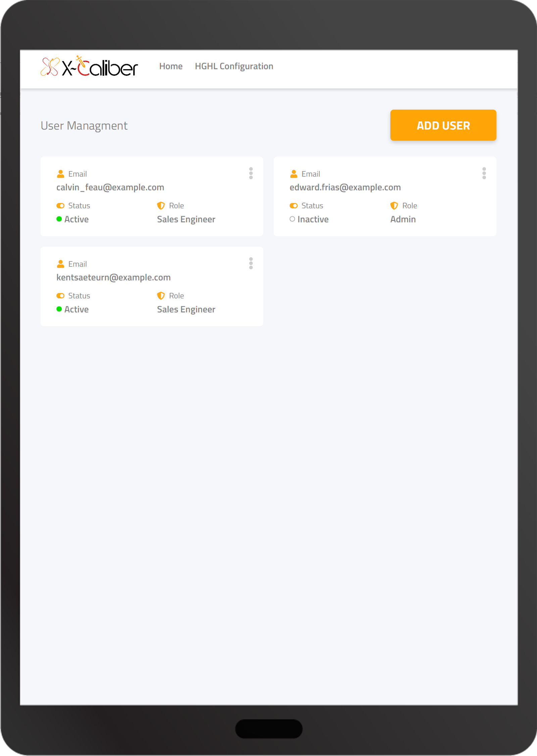Image resolution: width=537 pixels, height=756 pixels.
Task: Click shield Role icon on calvin_feau card
Action: (x=161, y=206)
